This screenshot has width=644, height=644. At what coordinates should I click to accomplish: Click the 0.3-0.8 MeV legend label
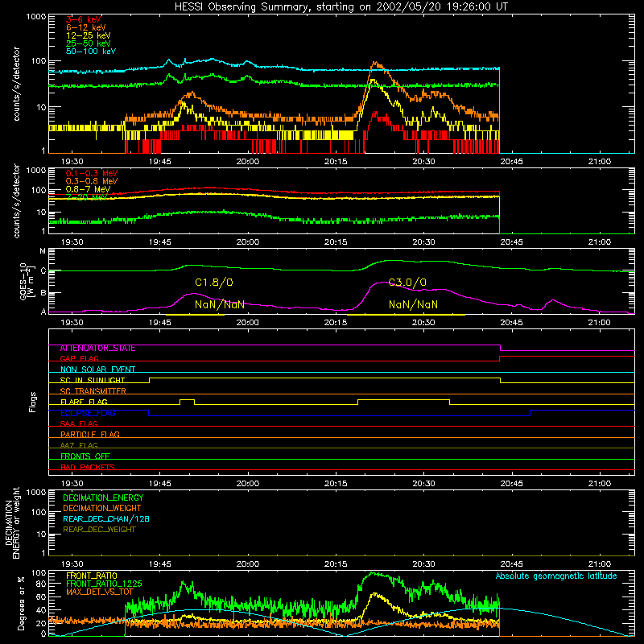(x=92, y=182)
